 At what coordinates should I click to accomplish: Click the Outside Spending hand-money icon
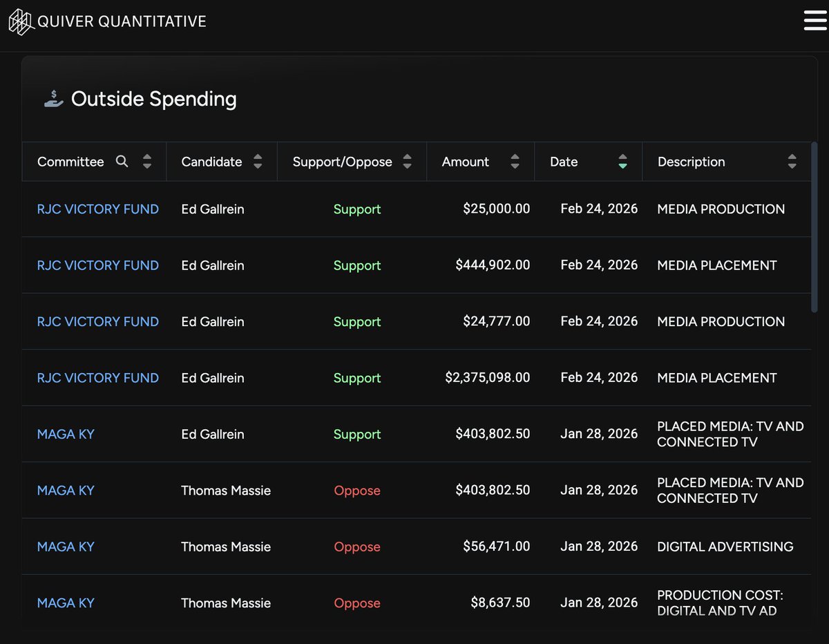[x=54, y=99]
